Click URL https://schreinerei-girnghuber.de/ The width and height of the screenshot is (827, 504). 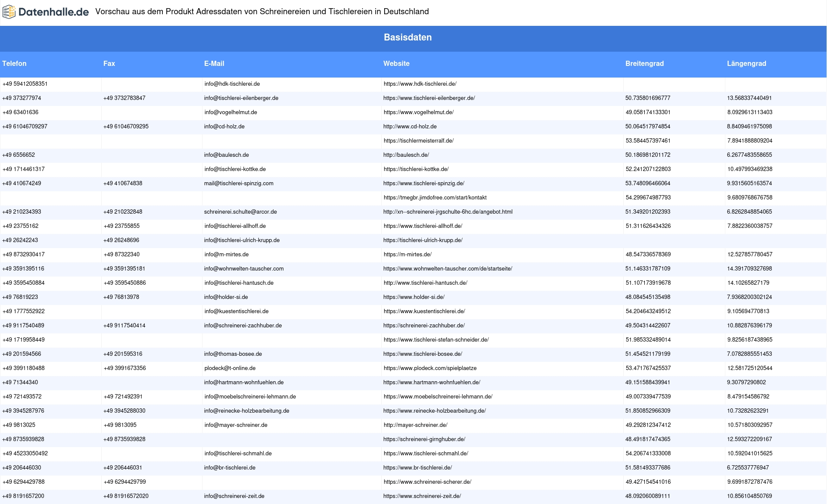click(424, 439)
